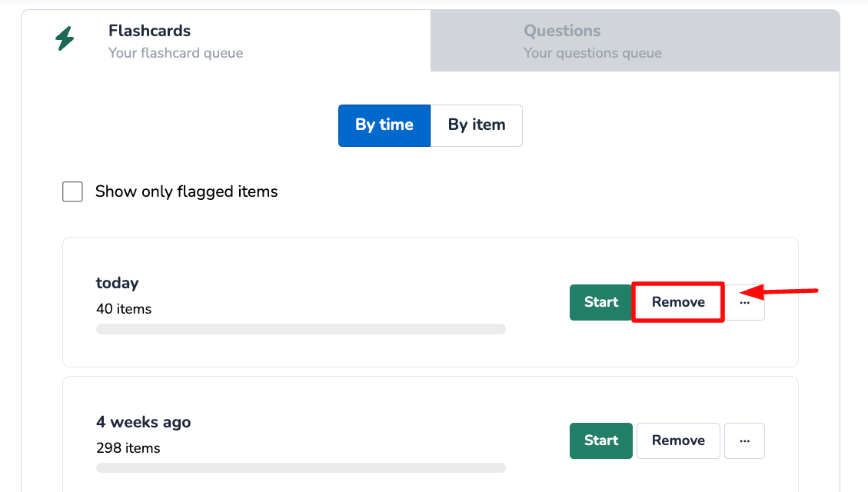Click the "Your questions queue" subtitle
Viewport: 868px width, 492px height.
pos(592,53)
